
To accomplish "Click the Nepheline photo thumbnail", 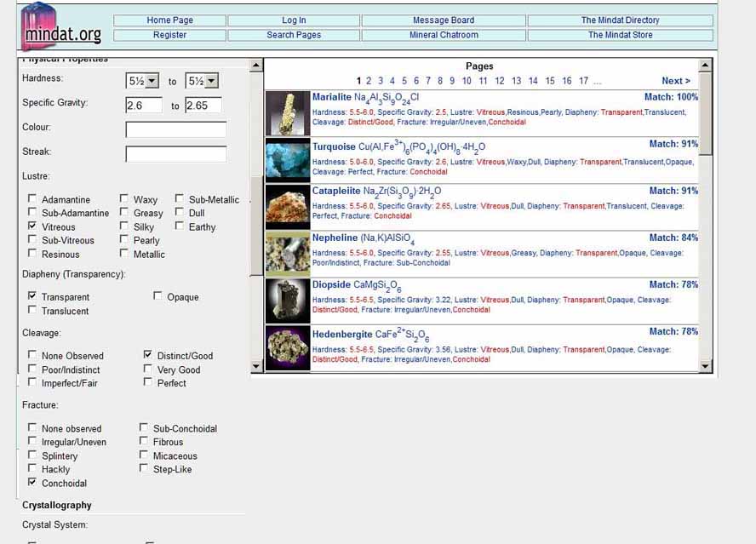I will pyautogui.click(x=288, y=254).
